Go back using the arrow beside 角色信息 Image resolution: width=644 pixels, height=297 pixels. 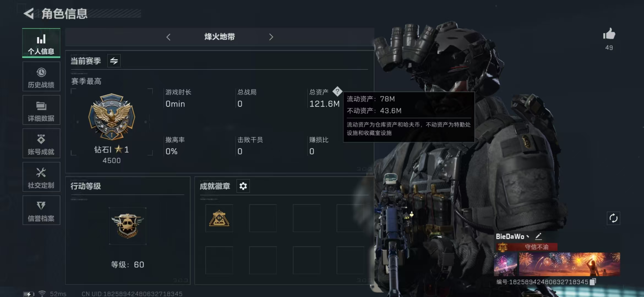point(29,13)
